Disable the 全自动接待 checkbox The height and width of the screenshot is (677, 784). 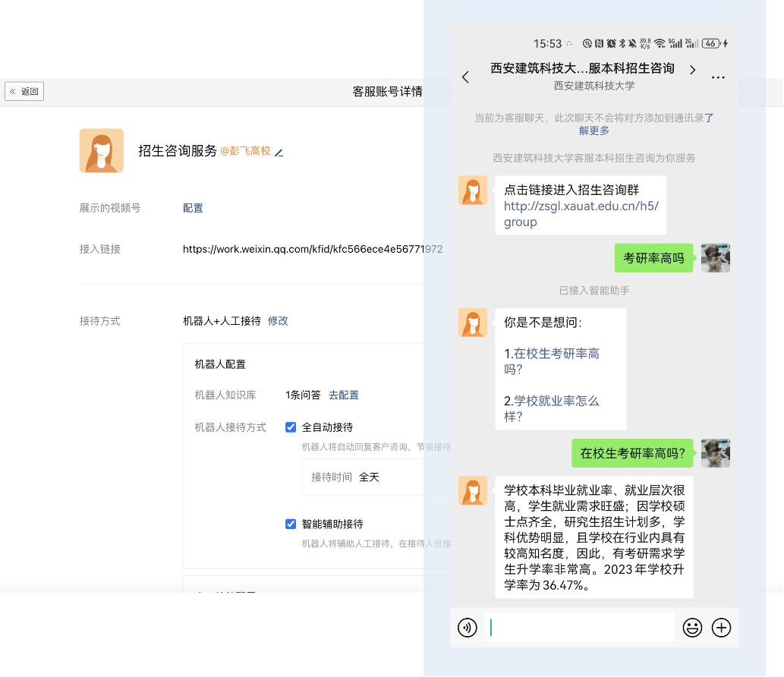click(x=291, y=427)
